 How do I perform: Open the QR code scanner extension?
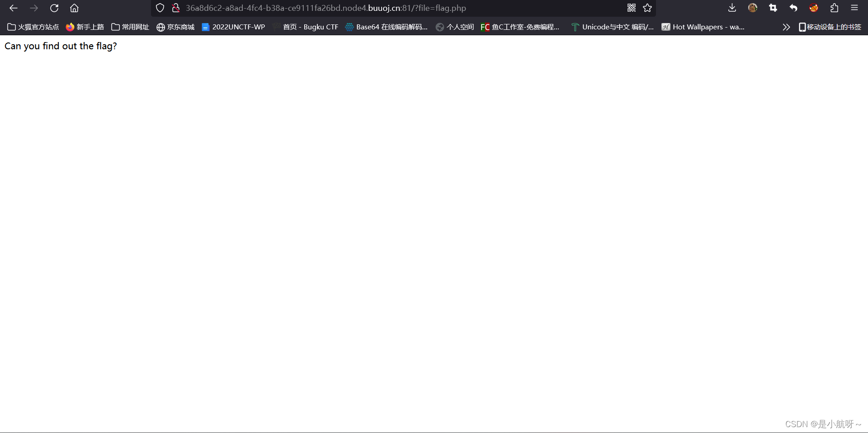click(x=632, y=8)
